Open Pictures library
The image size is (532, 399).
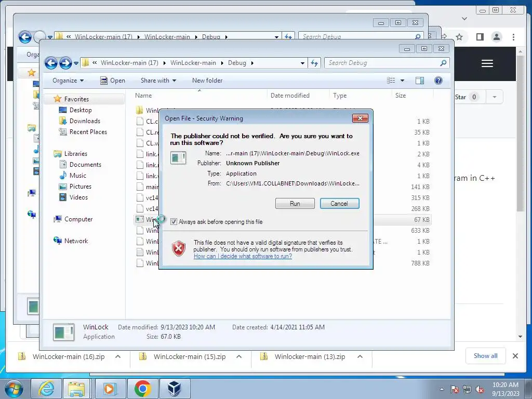click(x=80, y=187)
